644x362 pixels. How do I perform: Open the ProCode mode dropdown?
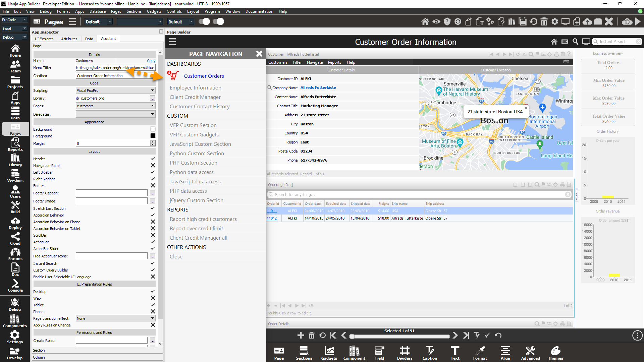click(x=24, y=20)
